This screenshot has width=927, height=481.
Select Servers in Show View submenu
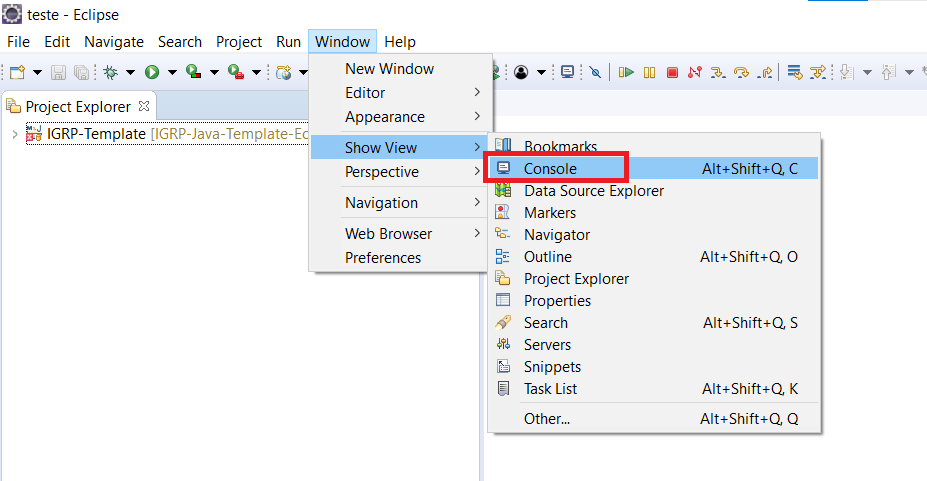pyautogui.click(x=654, y=344)
